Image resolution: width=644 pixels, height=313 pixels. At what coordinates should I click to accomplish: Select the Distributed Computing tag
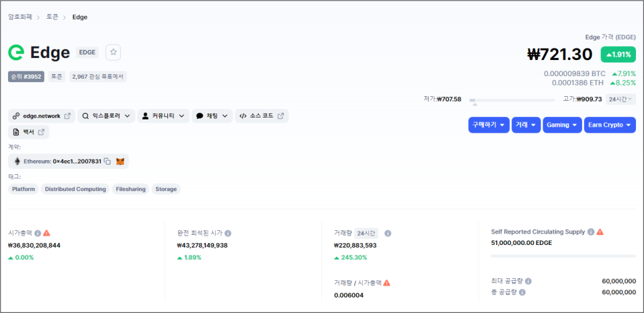tap(75, 189)
